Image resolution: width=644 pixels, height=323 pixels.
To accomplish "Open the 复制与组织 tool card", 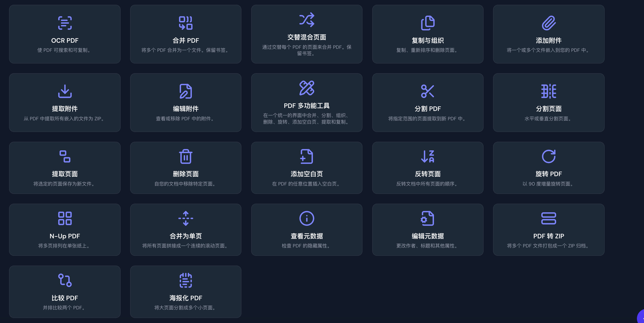I will (428, 34).
